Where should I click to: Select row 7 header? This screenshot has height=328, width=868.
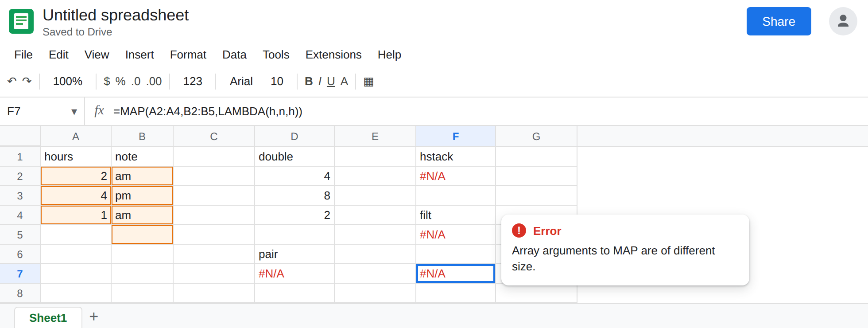coord(20,274)
